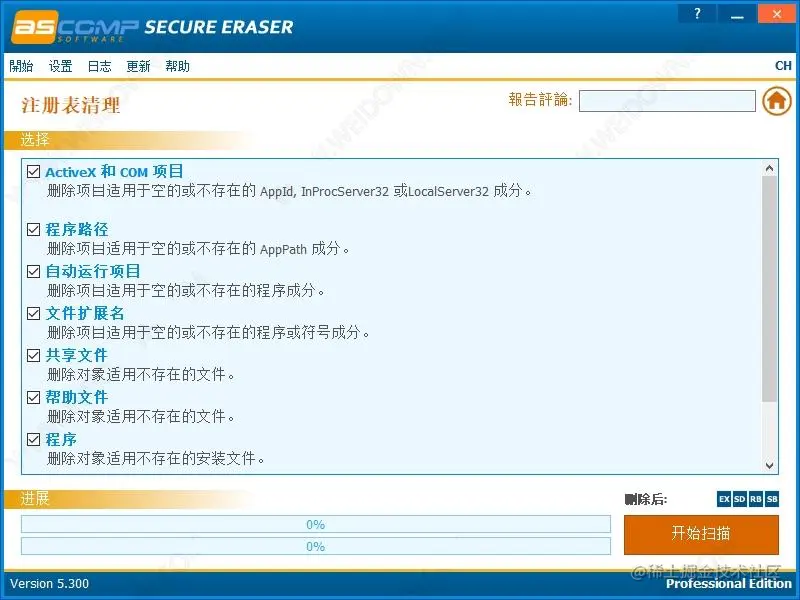Viewport: 800px width, 600px height.
Task: Select the RB after-deletion icon
Action: tap(756, 499)
